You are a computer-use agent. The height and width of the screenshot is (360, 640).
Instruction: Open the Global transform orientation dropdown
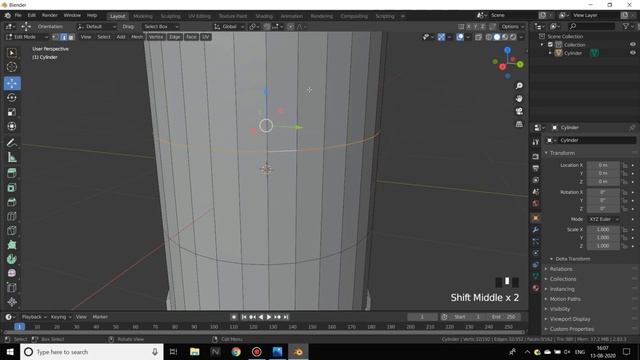point(229,27)
